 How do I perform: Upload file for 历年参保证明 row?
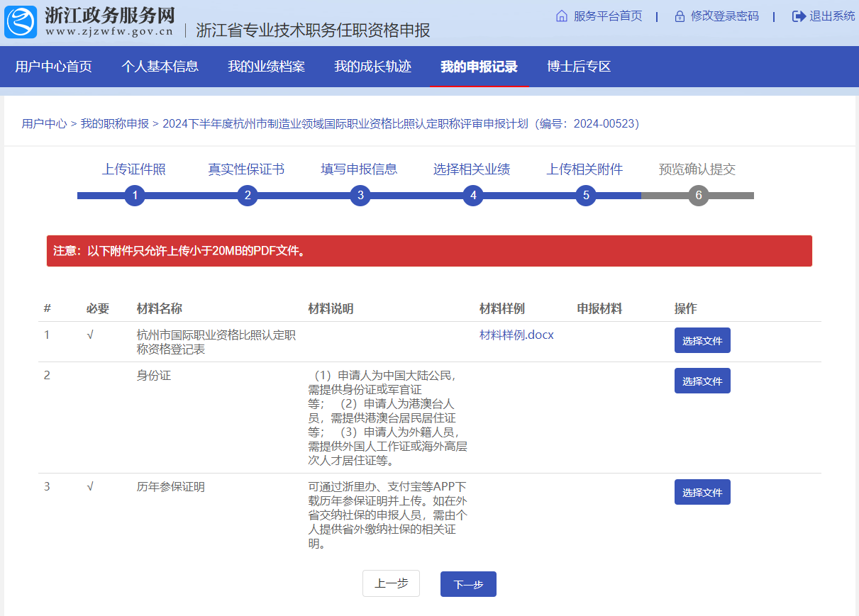702,493
